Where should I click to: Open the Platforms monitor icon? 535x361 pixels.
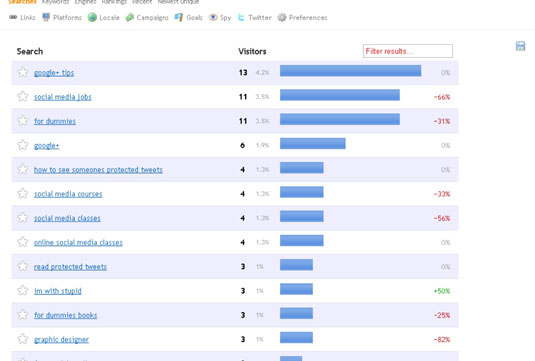coord(46,17)
